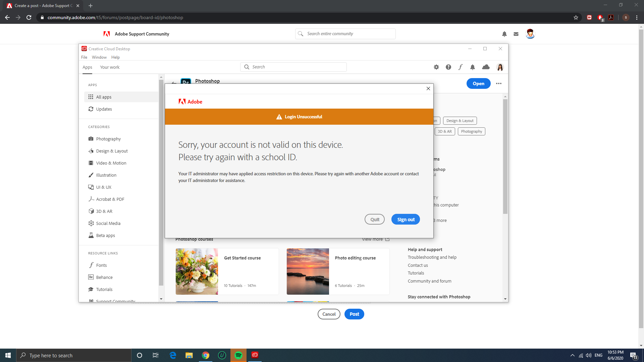The width and height of the screenshot is (644, 362).
Task: Open the Window menu in Creative Cloud
Action: click(99, 57)
